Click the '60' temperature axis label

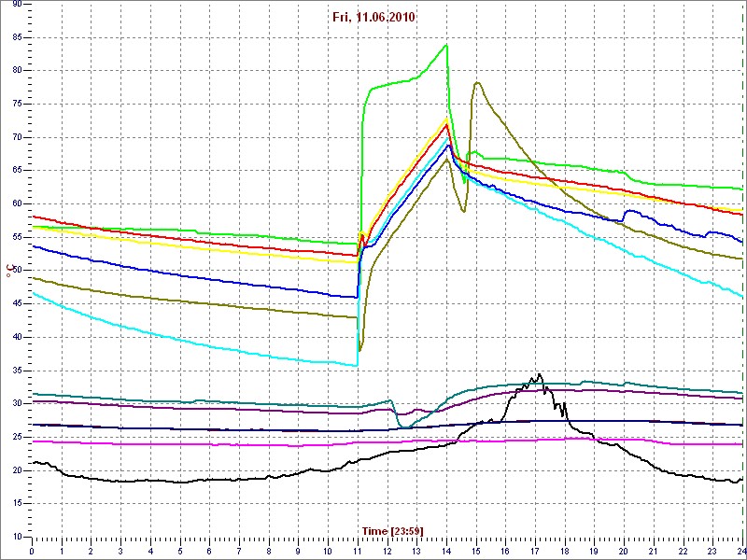tap(16, 203)
